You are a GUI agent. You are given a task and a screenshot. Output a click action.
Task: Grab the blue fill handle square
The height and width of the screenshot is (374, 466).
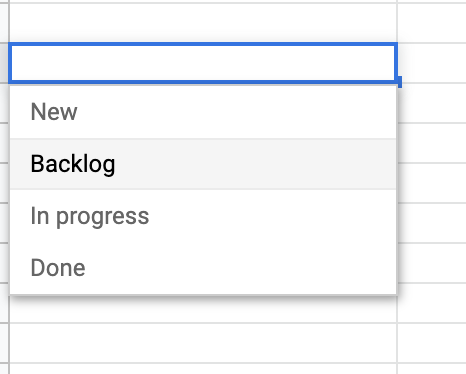(x=398, y=82)
